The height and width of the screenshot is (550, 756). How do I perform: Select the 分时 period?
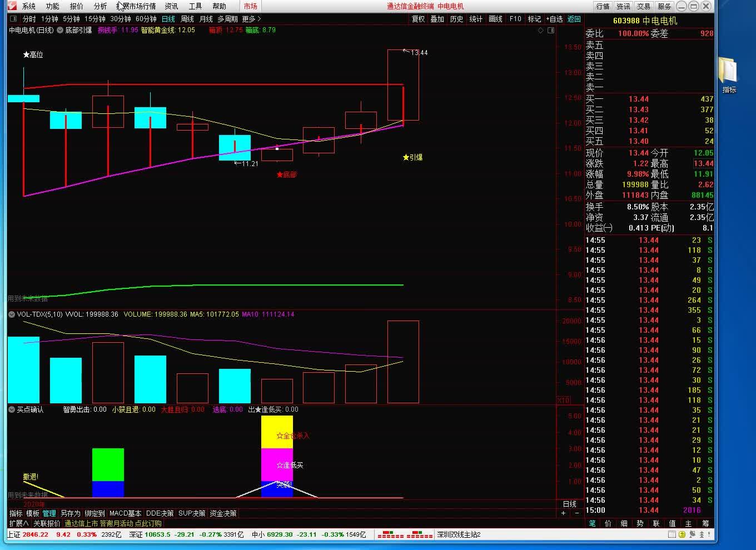29,19
